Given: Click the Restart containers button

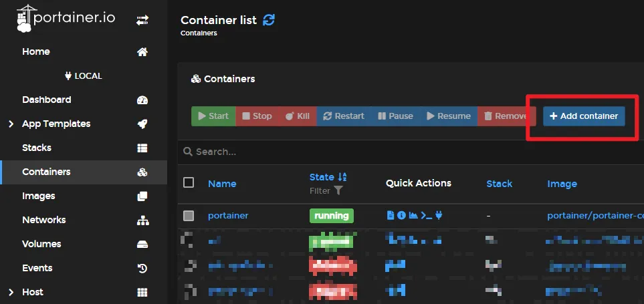Looking at the screenshot, I should [x=343, y=116].
